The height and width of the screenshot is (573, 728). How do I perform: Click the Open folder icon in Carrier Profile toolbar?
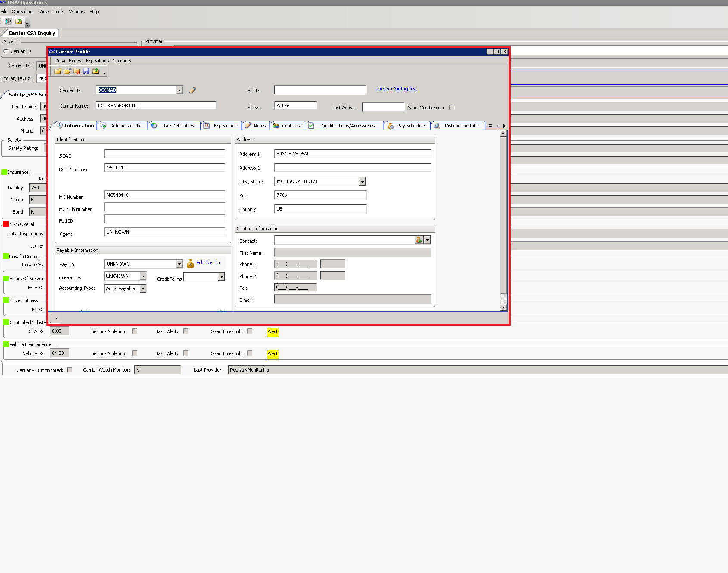67,71
